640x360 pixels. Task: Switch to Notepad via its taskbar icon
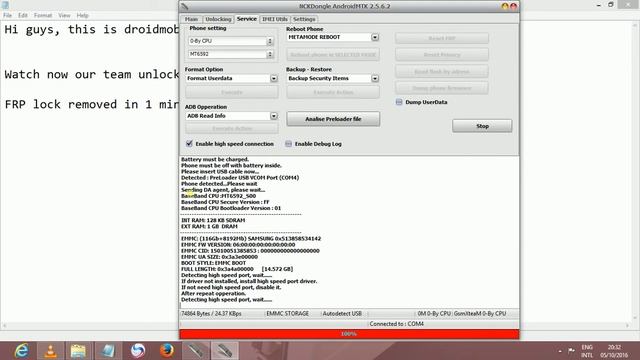point(108,351)
